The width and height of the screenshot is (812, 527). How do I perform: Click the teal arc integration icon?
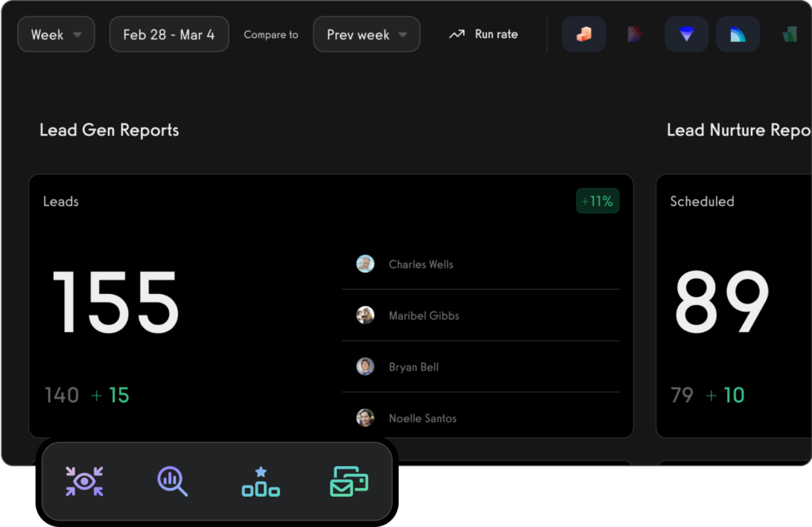click(x=737, y=33)
